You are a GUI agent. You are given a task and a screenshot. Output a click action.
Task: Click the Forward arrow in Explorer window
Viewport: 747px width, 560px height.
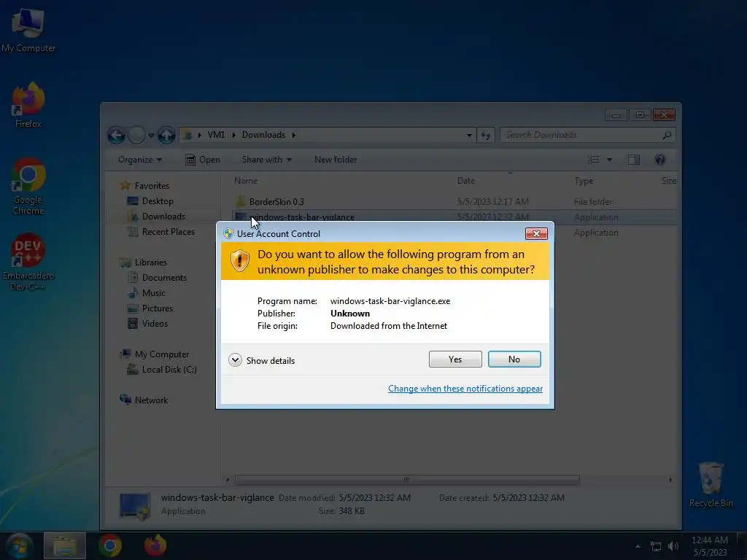136,135
